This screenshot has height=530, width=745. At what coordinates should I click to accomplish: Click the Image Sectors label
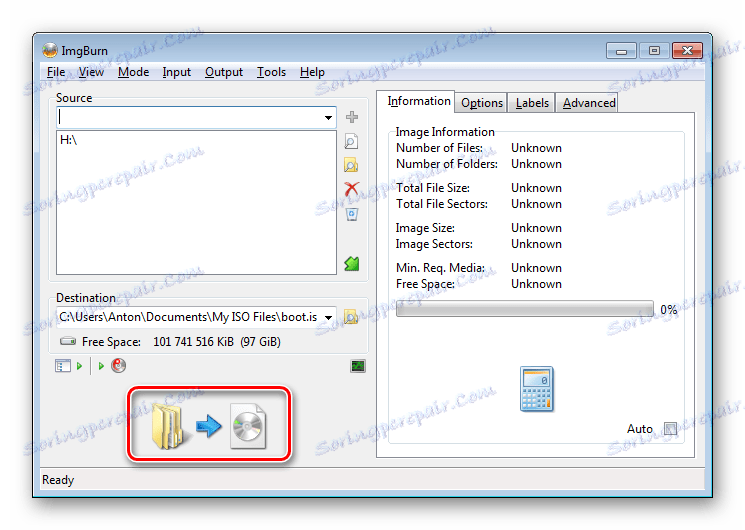[x=434, y=244]
